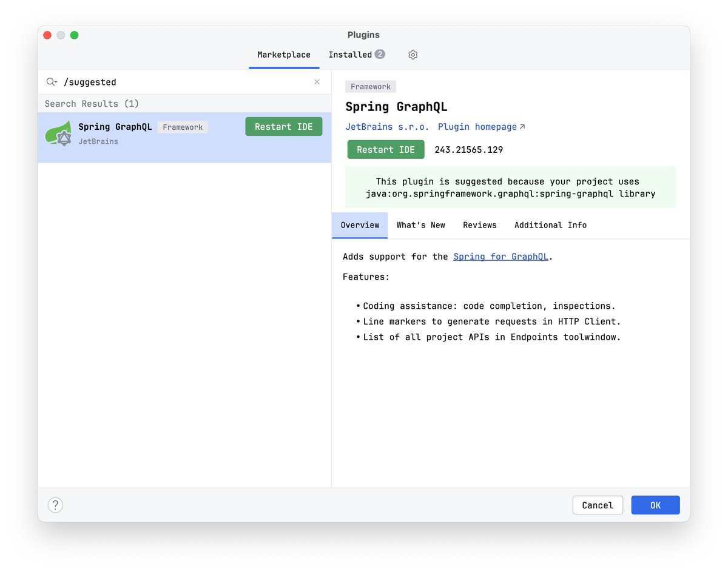Click Restart IDE in the search results list

click(284, 127)
